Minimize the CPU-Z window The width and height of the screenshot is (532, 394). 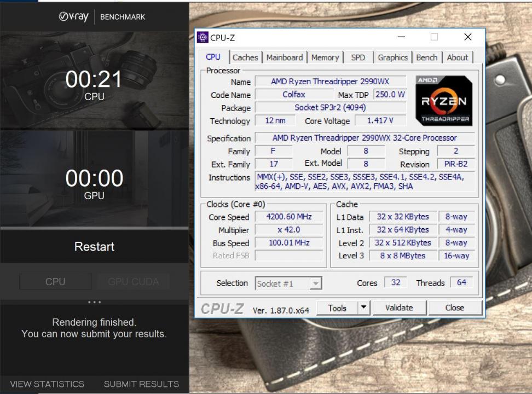[x=401, y=37]
